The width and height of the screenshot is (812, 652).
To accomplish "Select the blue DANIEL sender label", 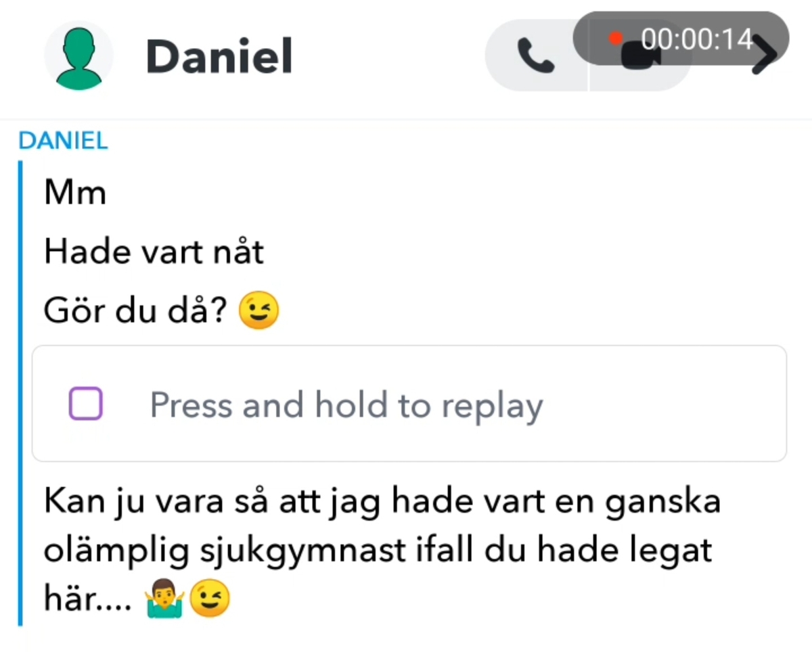I will point(63,141).
